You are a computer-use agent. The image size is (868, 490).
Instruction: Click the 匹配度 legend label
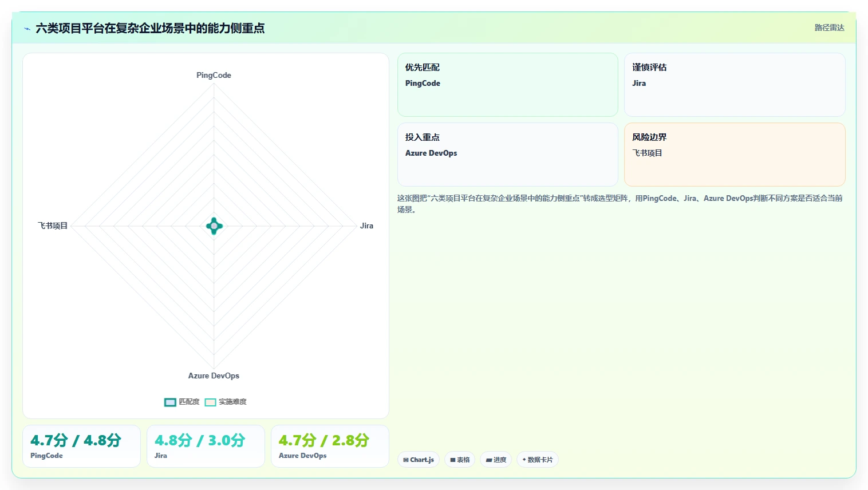(x=189, y=402)
